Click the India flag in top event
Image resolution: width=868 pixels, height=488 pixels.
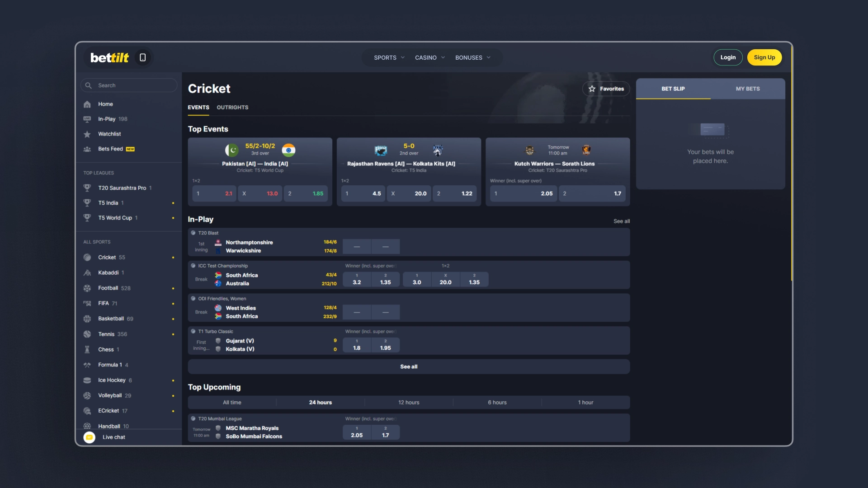point(288,150)
